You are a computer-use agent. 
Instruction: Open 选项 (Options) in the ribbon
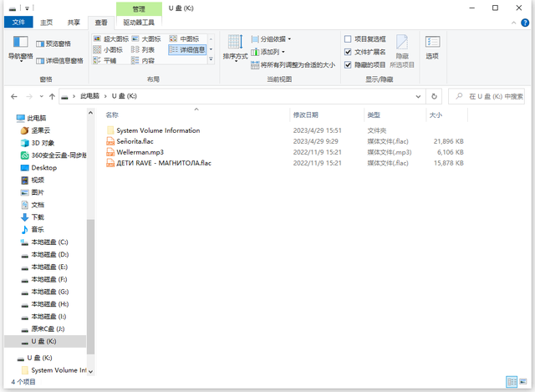(x=432, y=48)
